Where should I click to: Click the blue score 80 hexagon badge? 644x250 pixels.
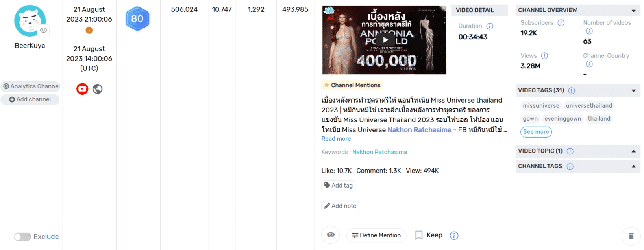click(137, 18)
